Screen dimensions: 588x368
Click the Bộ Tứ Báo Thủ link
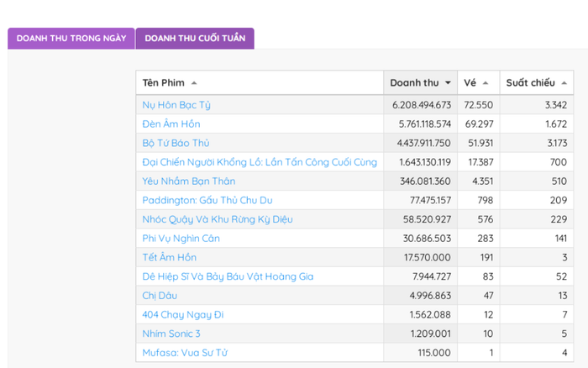tap(176, 144)
